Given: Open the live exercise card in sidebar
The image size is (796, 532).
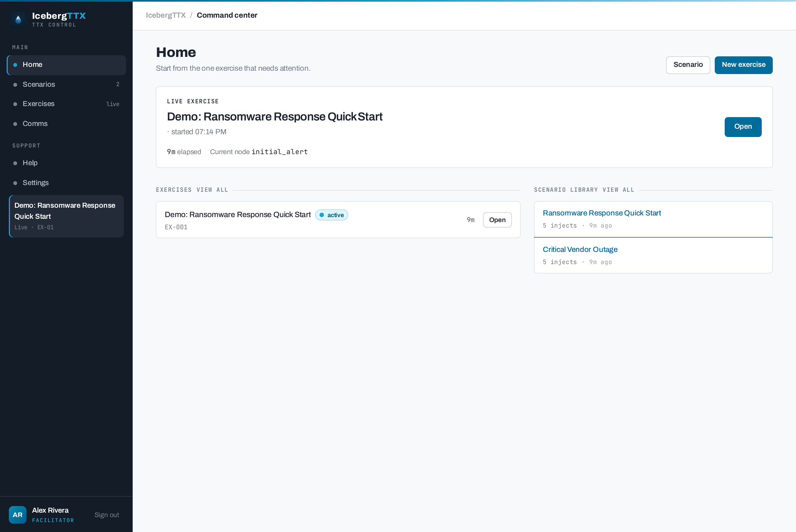Looking at the screenshot, I should [x=67, y=216].
